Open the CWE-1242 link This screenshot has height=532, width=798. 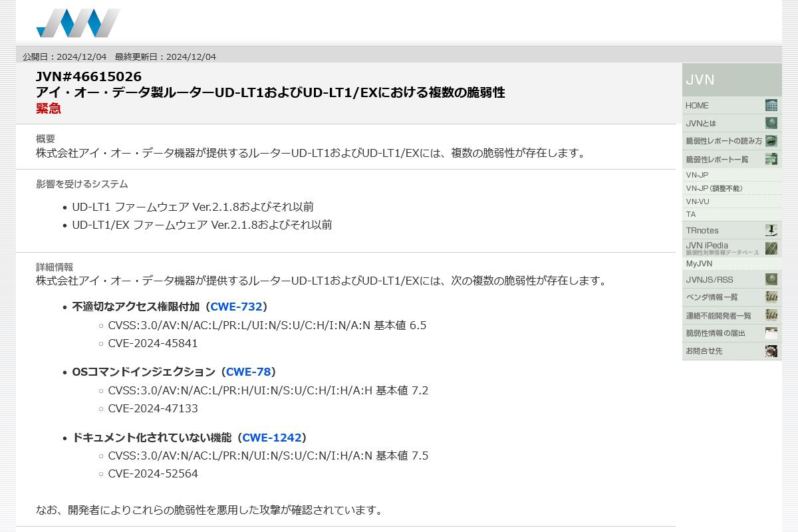click(272, 438)
